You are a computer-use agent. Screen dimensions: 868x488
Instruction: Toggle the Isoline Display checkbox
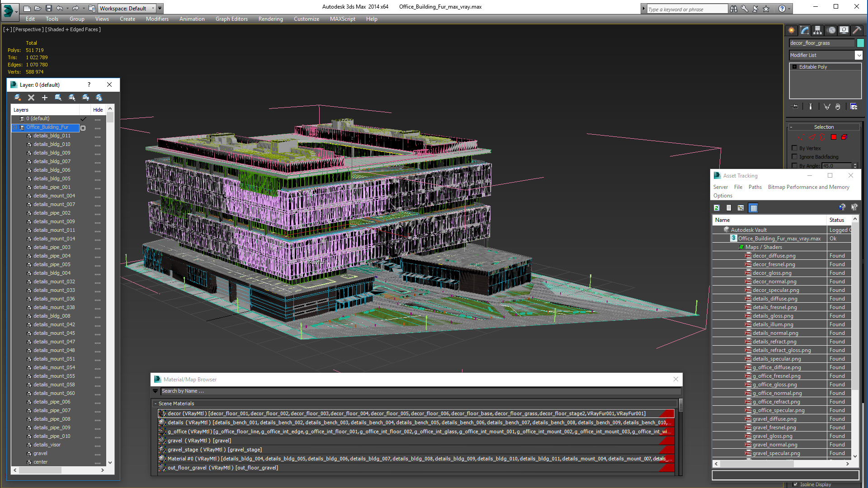(796, 484)
